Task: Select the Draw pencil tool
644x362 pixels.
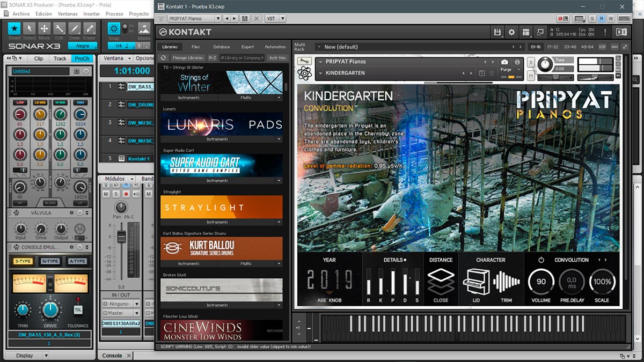Action: [x=74, y=28]
